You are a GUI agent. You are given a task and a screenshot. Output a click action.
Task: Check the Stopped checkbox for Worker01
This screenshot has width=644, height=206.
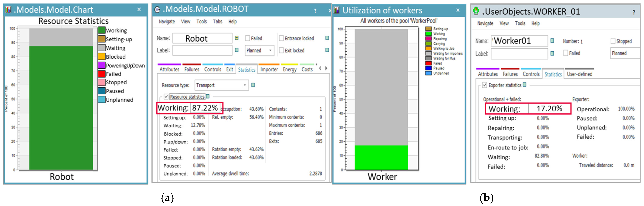613,41
